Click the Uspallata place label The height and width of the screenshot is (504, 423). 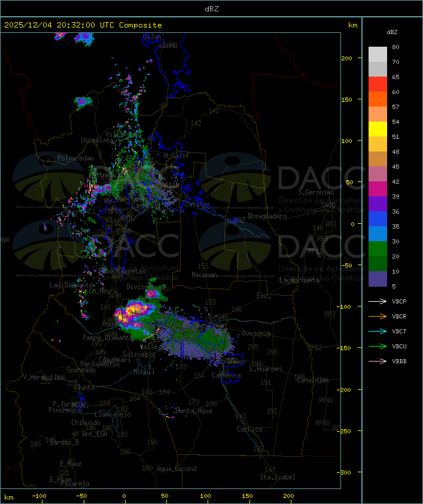tap(97, 140)
